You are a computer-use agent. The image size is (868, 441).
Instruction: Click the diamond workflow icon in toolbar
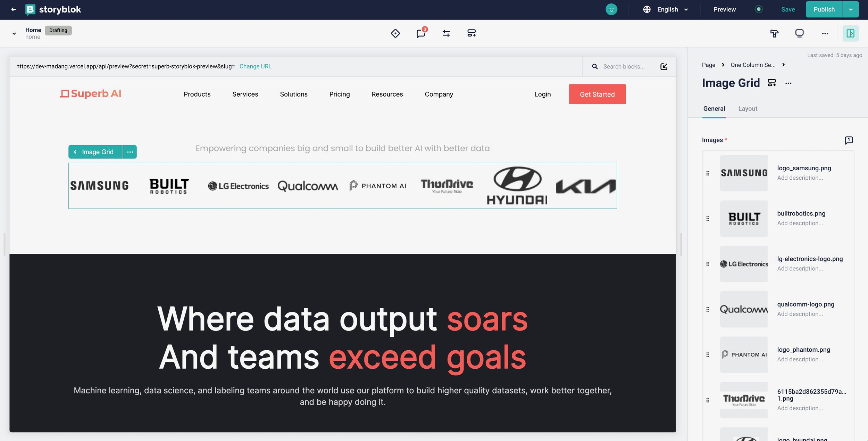395,33
